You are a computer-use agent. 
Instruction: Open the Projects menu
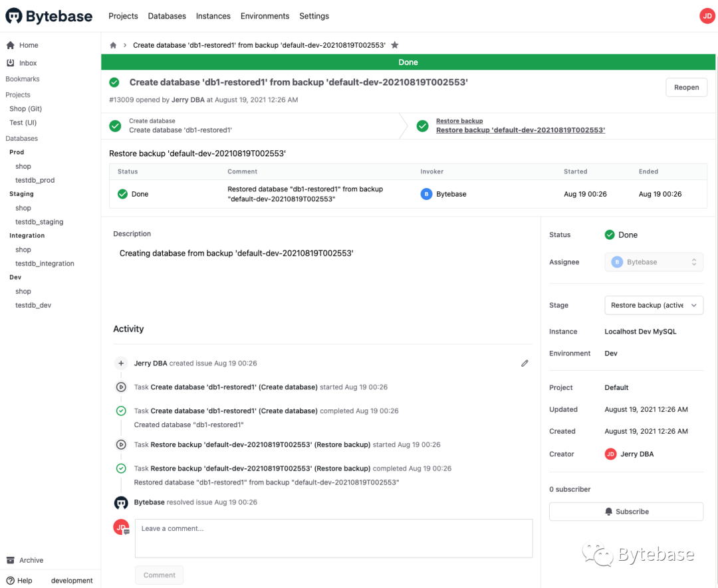[123, 16]
